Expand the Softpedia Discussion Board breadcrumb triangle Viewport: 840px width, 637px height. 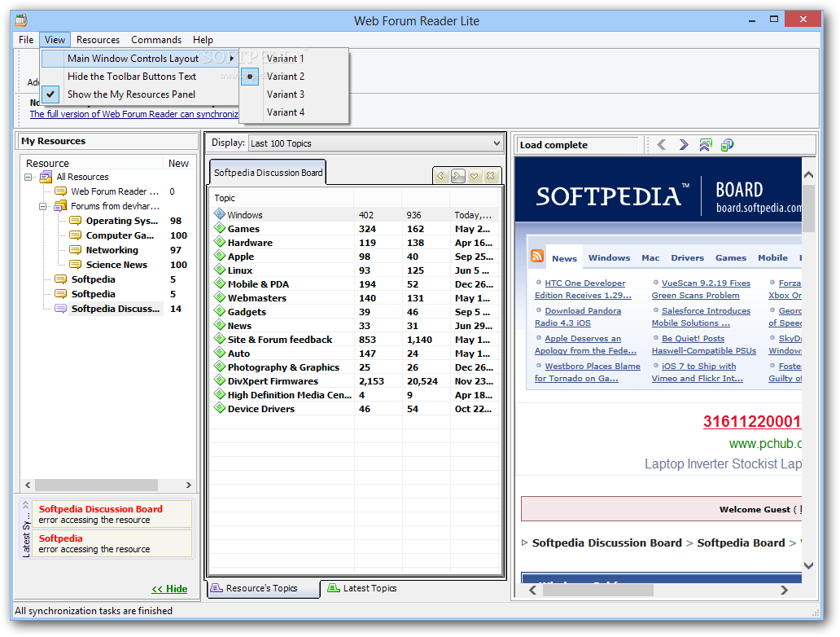tap(524, 543)
